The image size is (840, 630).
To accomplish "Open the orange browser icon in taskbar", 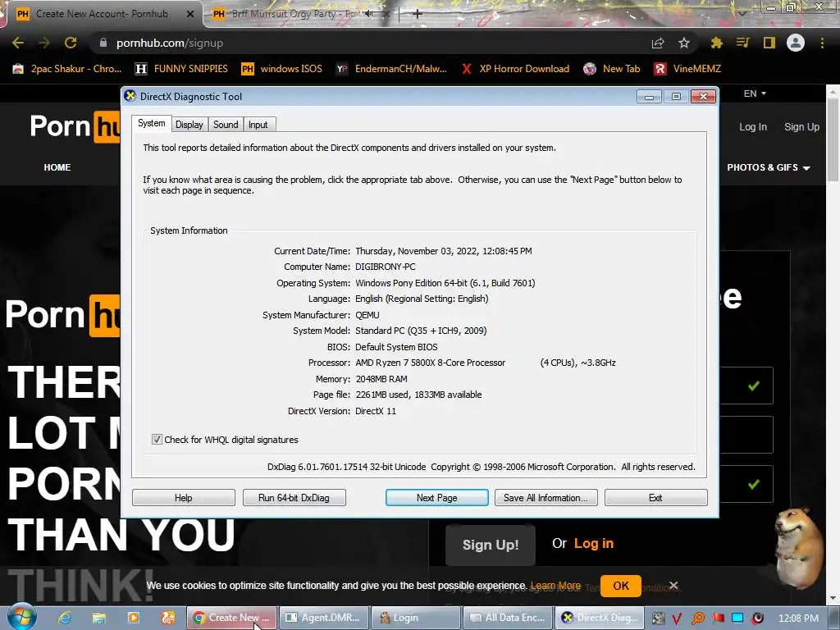I will coord(167,618).
